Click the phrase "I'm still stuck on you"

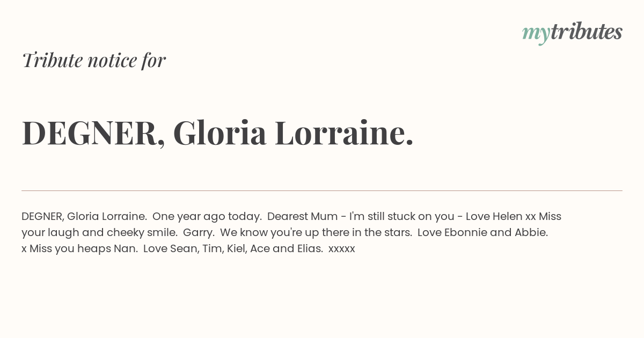point(402,217)
